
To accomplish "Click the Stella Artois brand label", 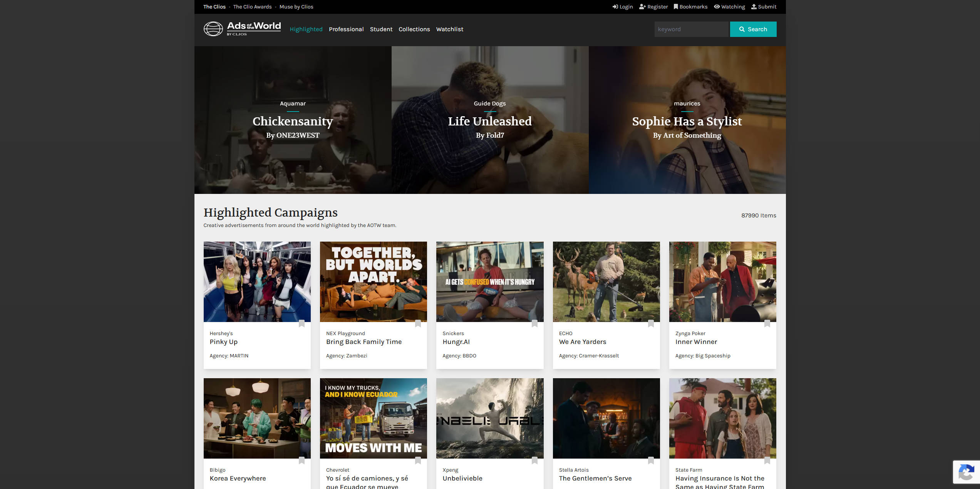I will (573, 470).
